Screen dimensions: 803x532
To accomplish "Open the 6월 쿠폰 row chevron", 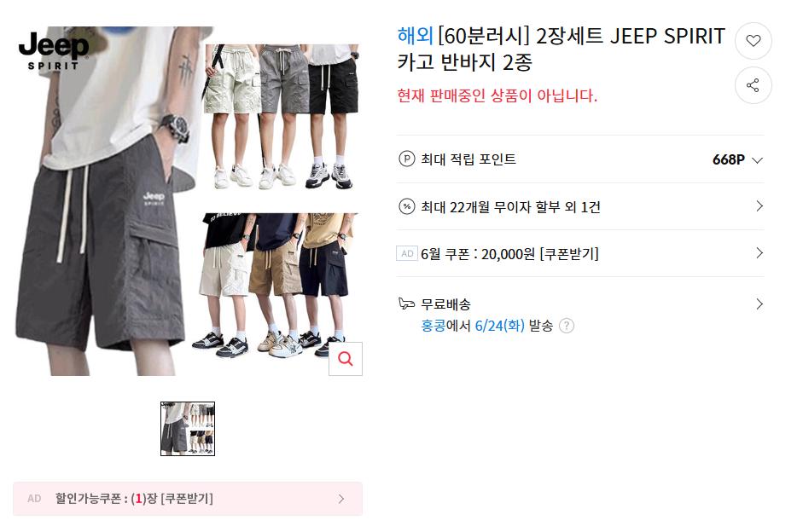I will point(759,253).
